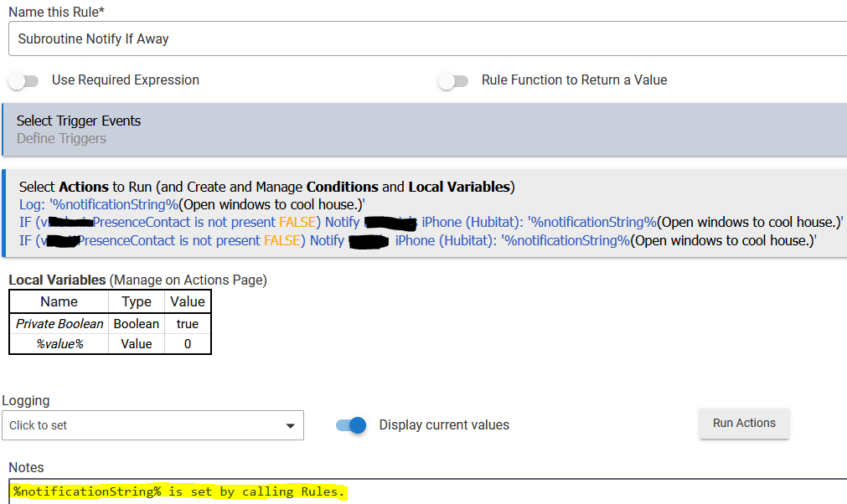Click the second IF PresenceContact Notify action
This screenshot has height=504, width=847.
pos(417,241)
